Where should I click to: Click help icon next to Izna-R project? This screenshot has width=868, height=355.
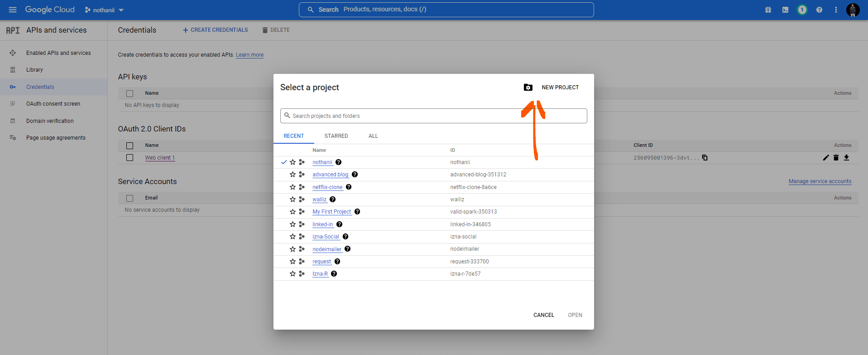click(334, 273)
